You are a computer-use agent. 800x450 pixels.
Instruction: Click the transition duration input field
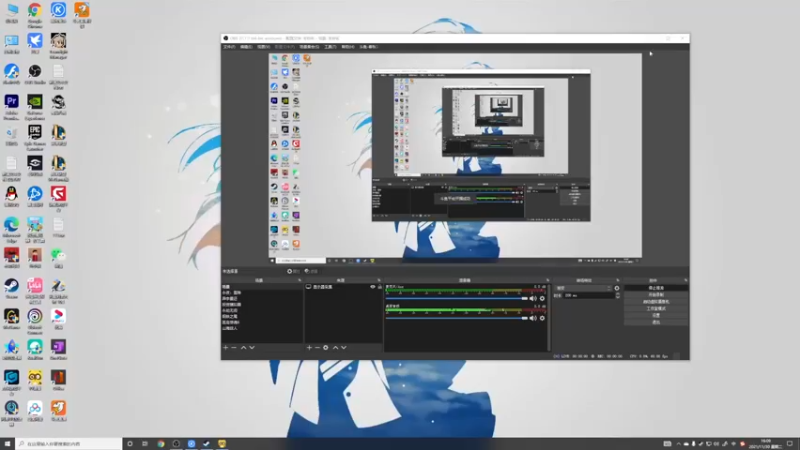point(589,295)
